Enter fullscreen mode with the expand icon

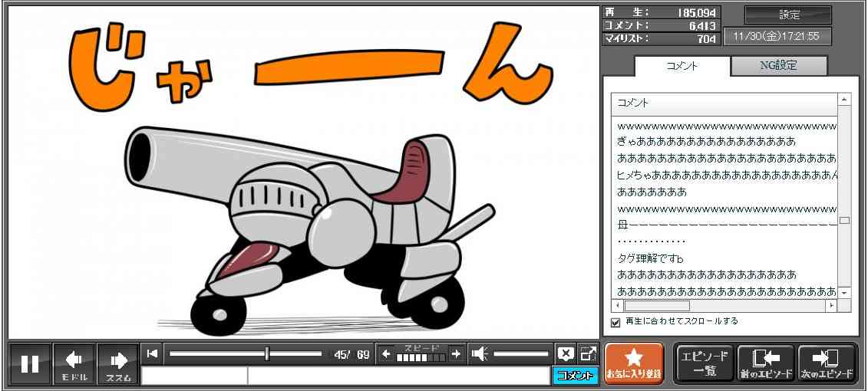tap(588, 353)
